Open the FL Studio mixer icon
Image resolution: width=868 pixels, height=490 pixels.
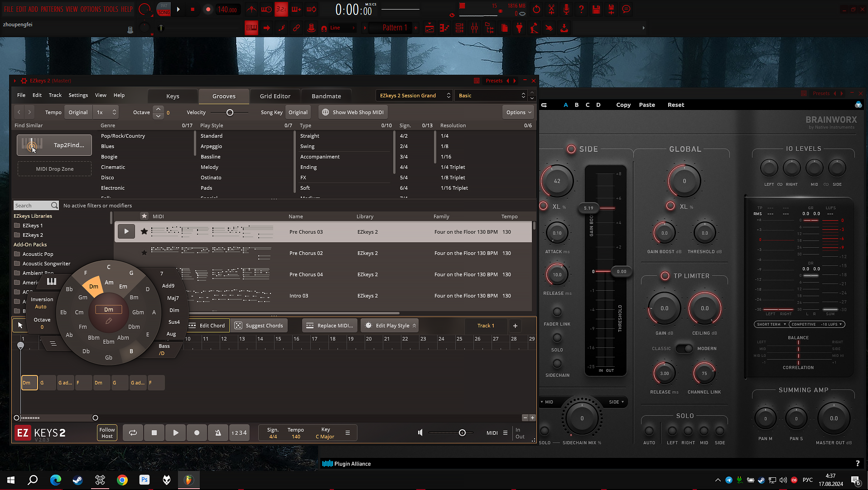coord(474,28)
